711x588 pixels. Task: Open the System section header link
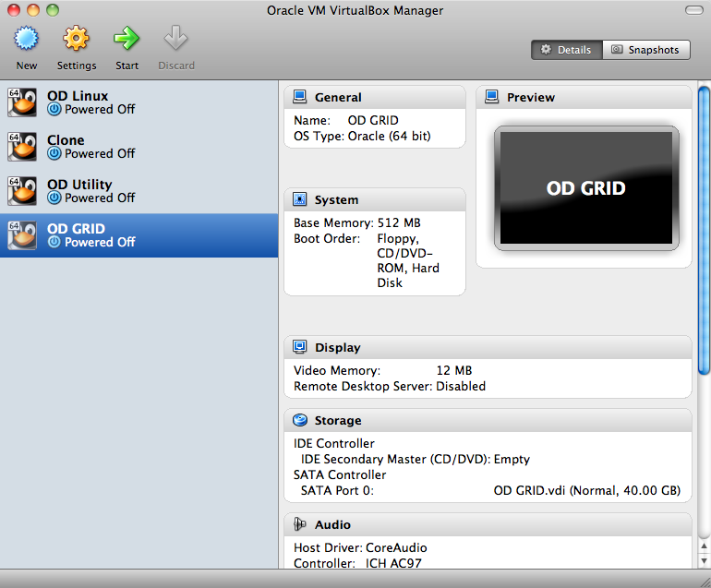pyautogui.click(x=336, y=200)
